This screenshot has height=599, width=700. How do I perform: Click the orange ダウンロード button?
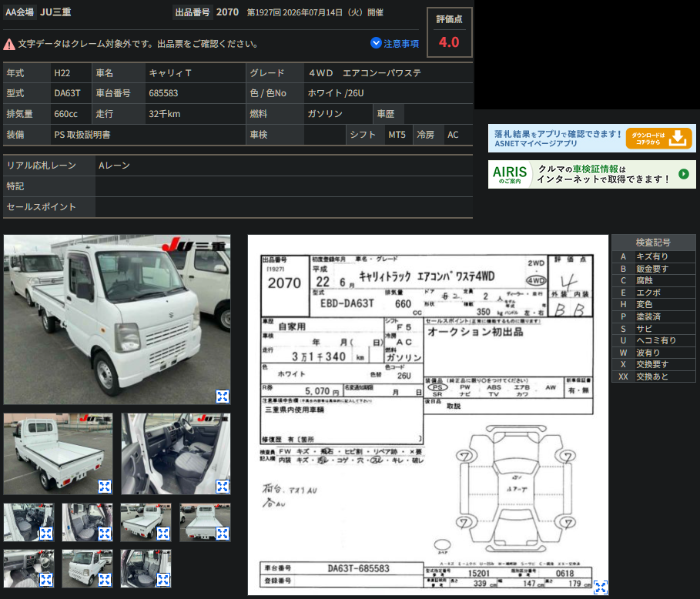(x=658, y=139)
